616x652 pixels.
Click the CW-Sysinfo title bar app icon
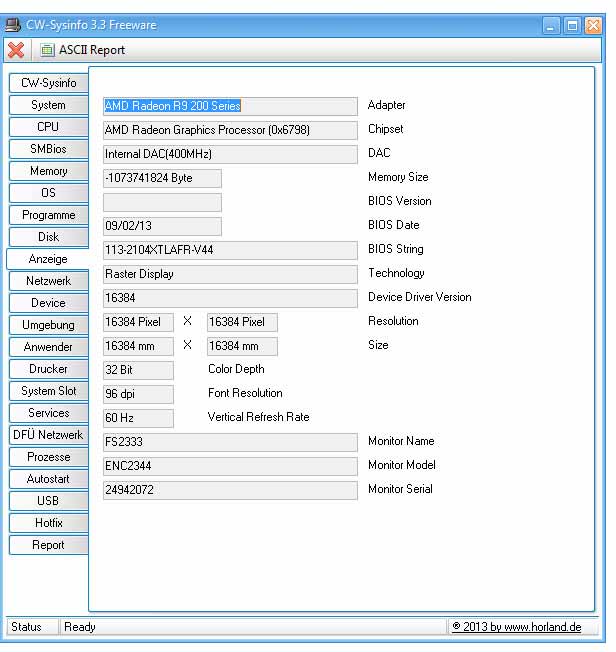(x=13, y=25)
